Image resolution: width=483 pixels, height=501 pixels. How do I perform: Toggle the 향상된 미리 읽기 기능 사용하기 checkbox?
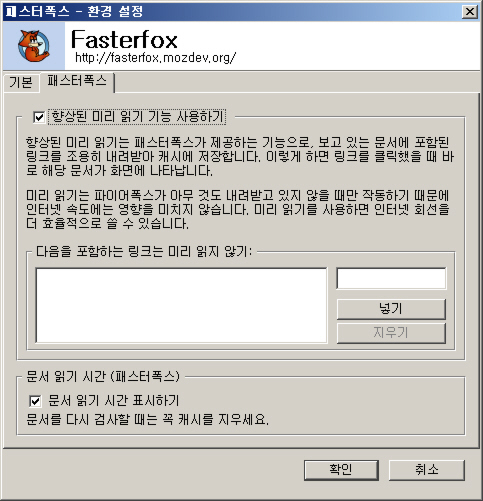coord(39,117)
